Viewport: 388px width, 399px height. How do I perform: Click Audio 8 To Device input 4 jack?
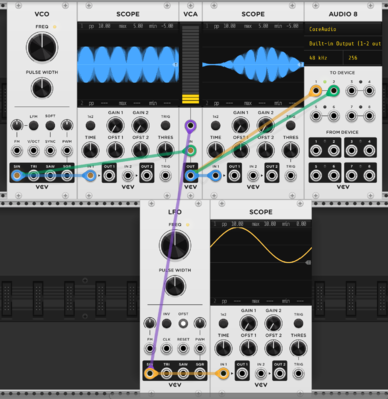click(369, 91)
